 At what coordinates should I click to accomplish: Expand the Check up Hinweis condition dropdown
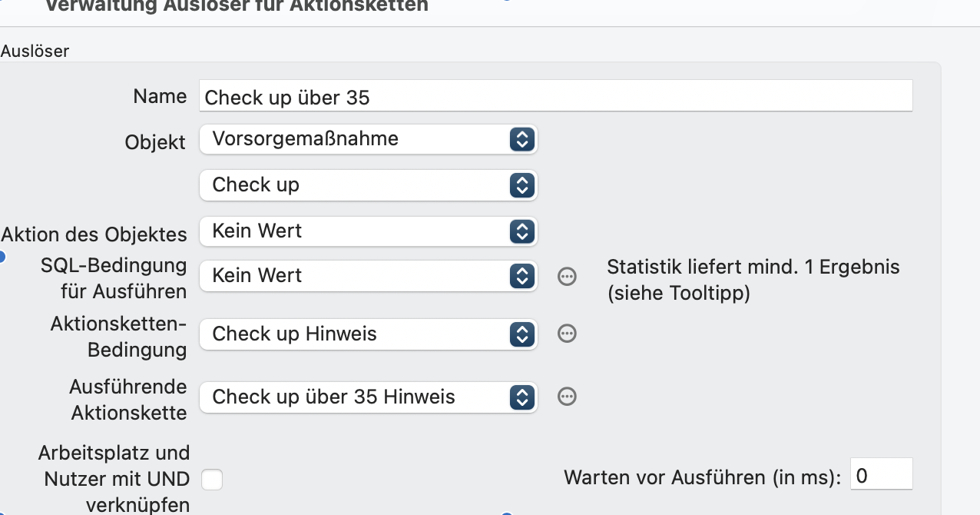click(x=368, y=334)
